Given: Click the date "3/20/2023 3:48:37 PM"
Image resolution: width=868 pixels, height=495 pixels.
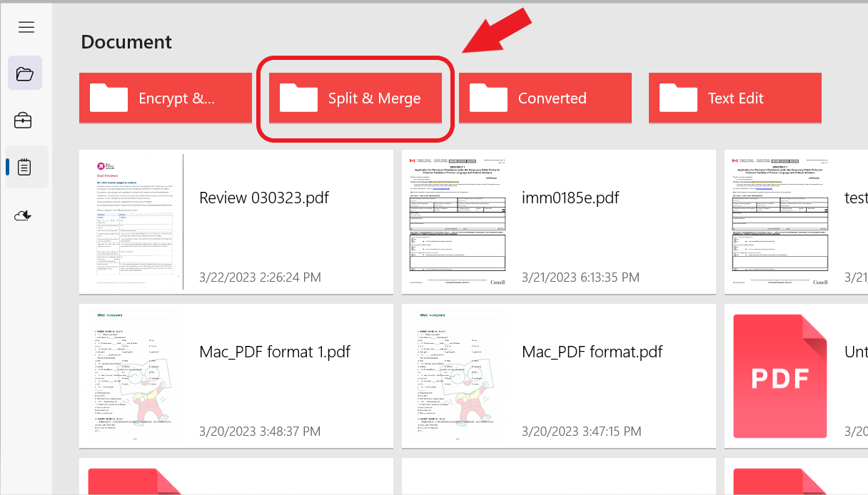Looking at the screenshot, I should pyautogui.click(x=260, y=431).
